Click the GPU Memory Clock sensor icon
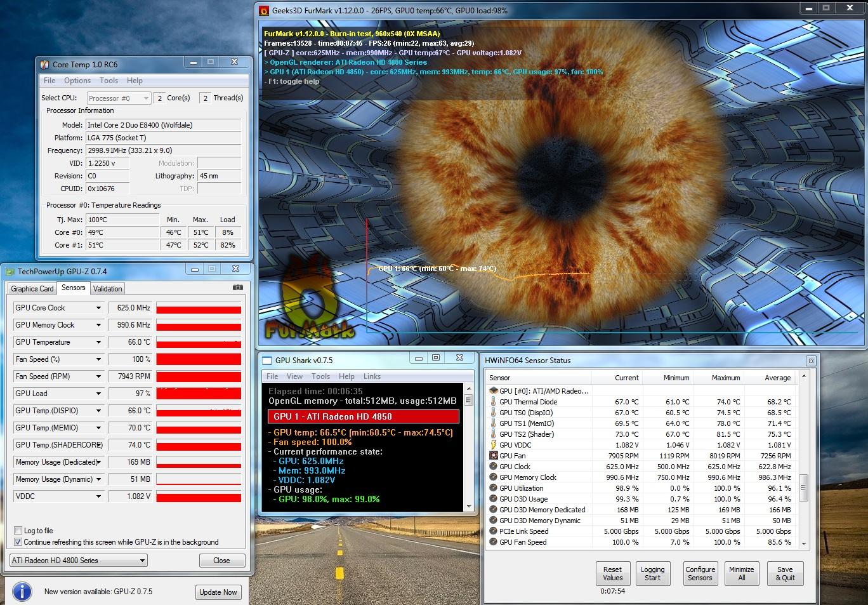This screenshot has width=868, height=605. [493, 477]
